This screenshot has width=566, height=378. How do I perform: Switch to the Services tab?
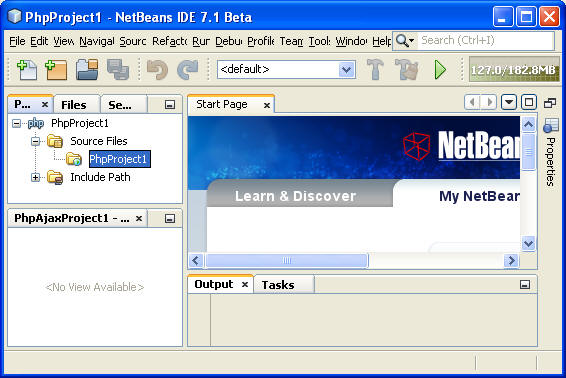point(123,105)
